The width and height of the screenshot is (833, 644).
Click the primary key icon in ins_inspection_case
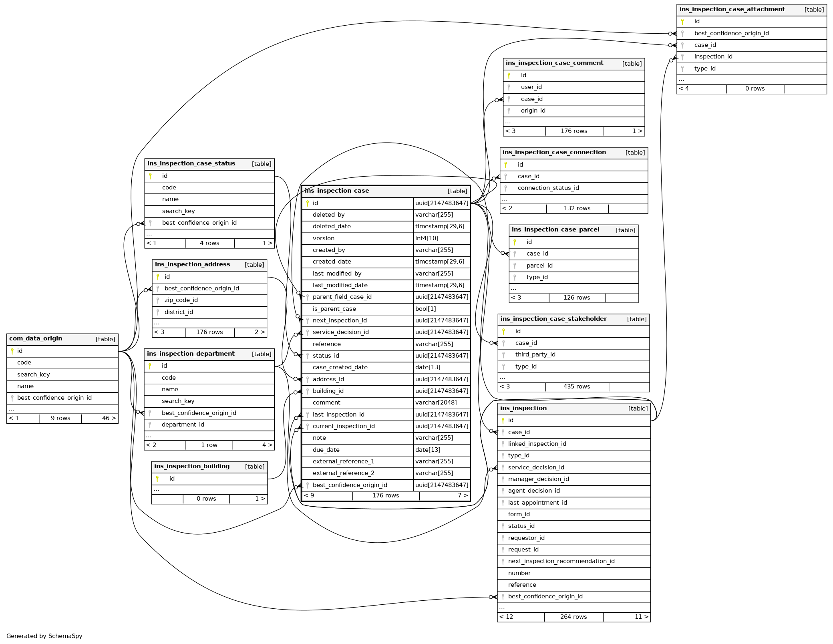(x=307, y=203)
